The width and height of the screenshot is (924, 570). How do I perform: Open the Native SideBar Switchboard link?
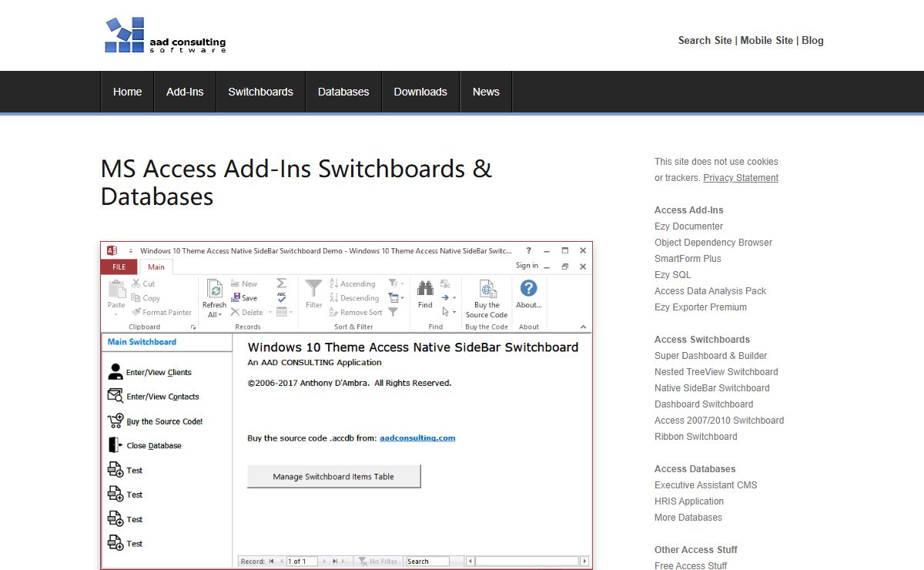tap(712, 388)
